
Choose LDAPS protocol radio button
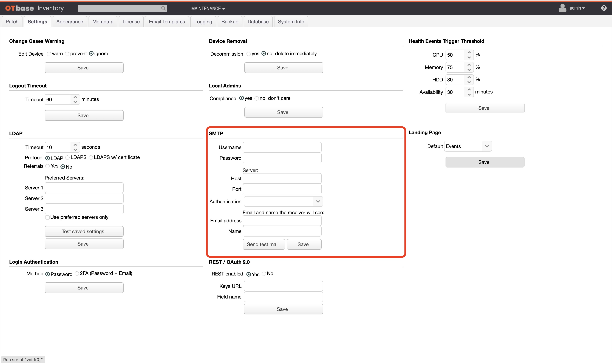click(67, 157)
